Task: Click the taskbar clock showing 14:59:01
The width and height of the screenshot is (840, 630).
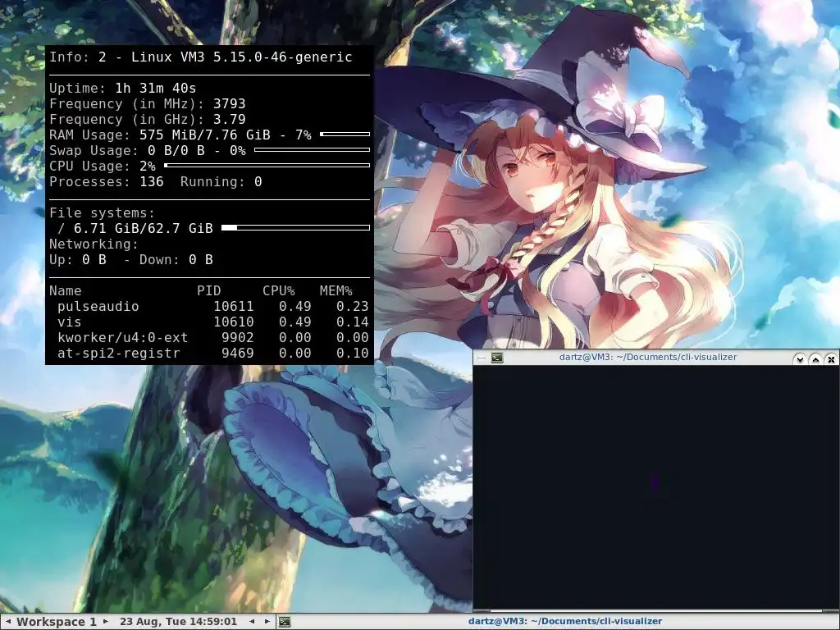Action: [x=178, y=622]
